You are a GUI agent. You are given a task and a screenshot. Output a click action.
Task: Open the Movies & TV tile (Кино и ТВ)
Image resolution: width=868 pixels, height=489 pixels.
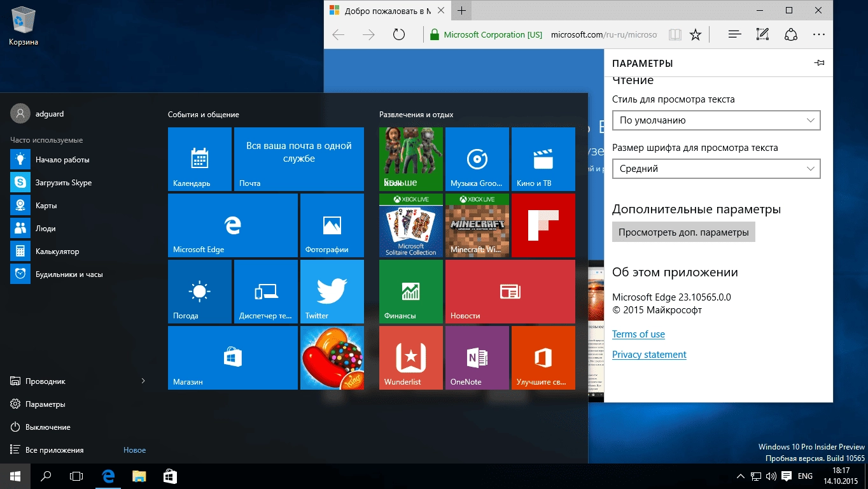pyautogui.click(x=543, y=159)
